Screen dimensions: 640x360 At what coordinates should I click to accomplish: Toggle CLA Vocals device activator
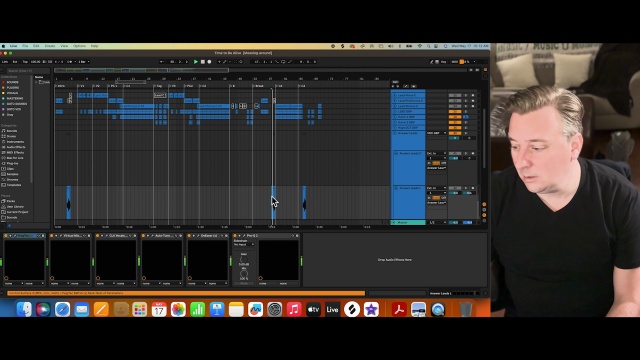tap(98, 236)
